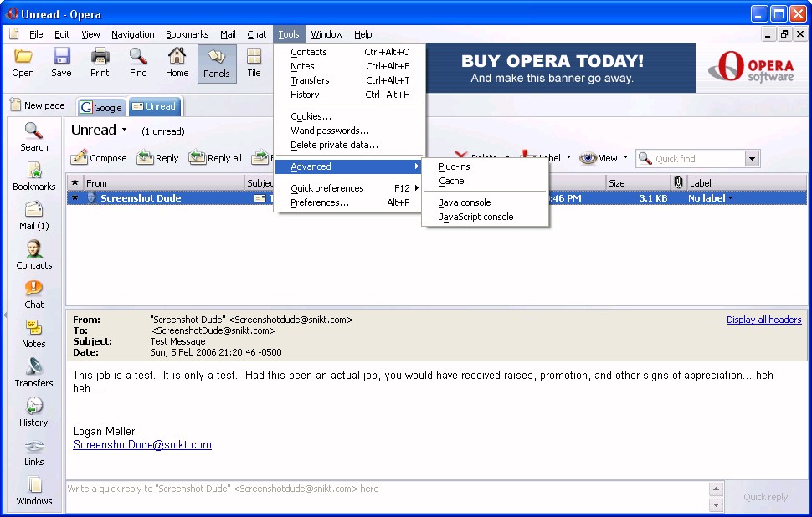Viewport: 812px width, 517px height.
Task: Sort by the Size column header
Action: (x=638, y=182)
